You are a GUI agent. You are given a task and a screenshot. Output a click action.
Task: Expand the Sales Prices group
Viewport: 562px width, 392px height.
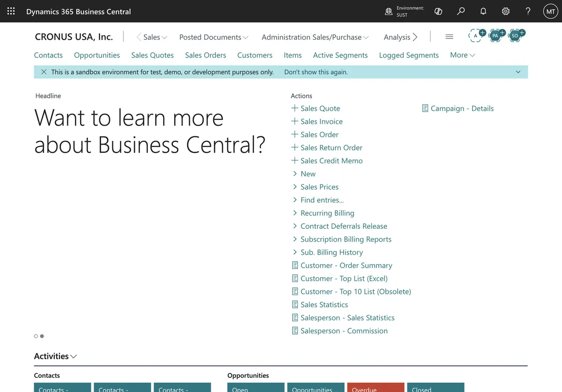(x=315, y=187)
